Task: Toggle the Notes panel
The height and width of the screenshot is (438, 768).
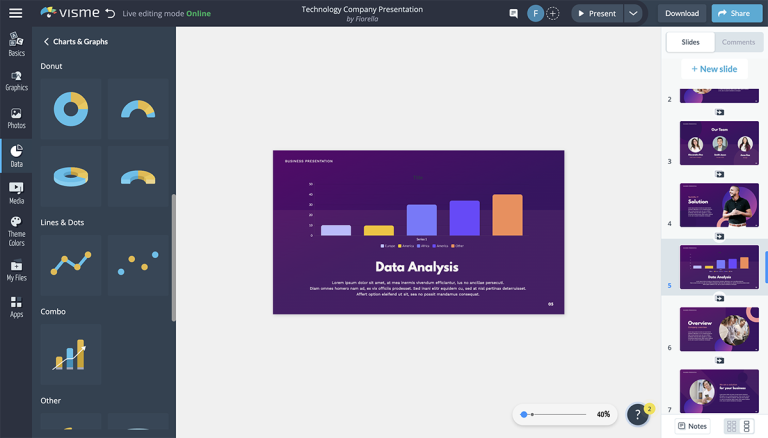Action: pyautogui.click(x=691, y=426)
